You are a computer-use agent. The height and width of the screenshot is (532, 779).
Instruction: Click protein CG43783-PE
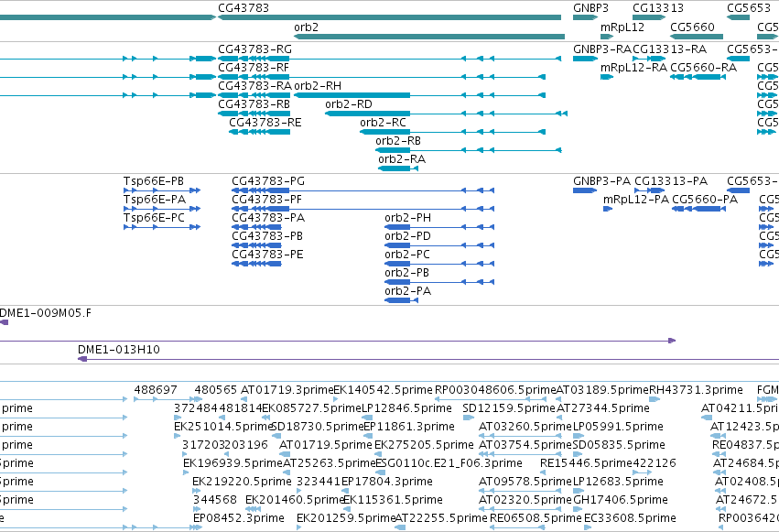coord(267,255)
